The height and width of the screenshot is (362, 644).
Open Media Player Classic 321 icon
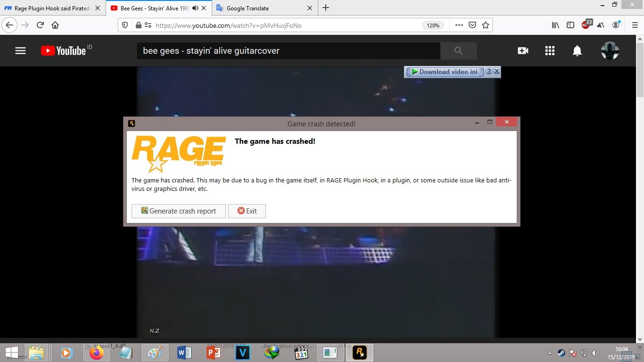coord(301,353)
